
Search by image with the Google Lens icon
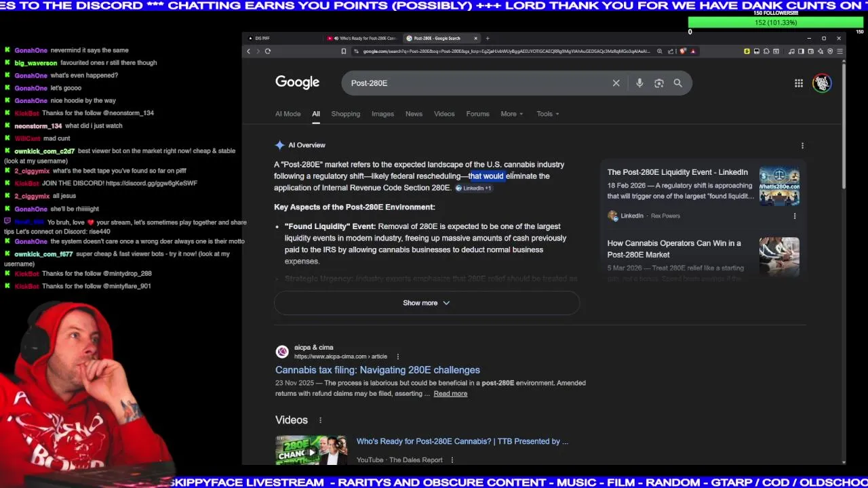pyautogui.click(x=658, y=83)
